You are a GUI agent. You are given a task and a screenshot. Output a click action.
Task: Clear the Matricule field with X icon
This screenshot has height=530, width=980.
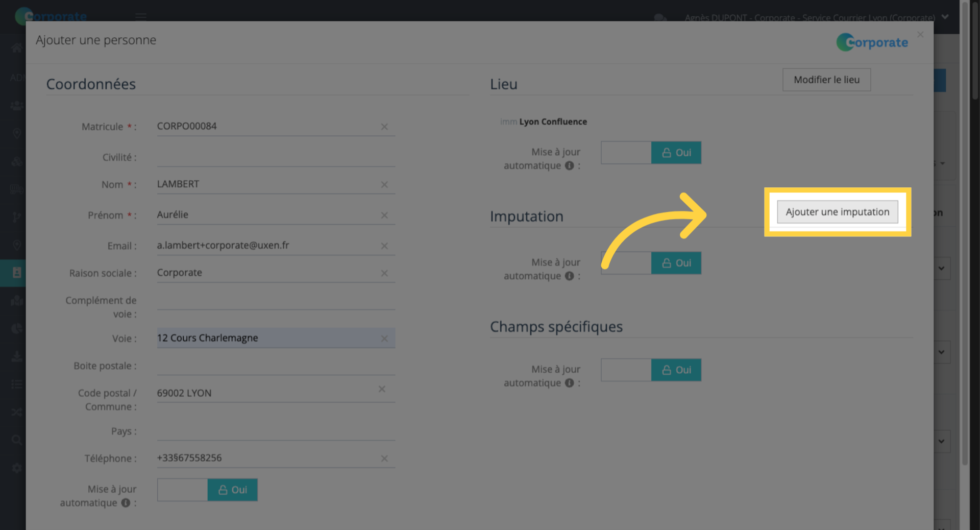click(384, 127)
